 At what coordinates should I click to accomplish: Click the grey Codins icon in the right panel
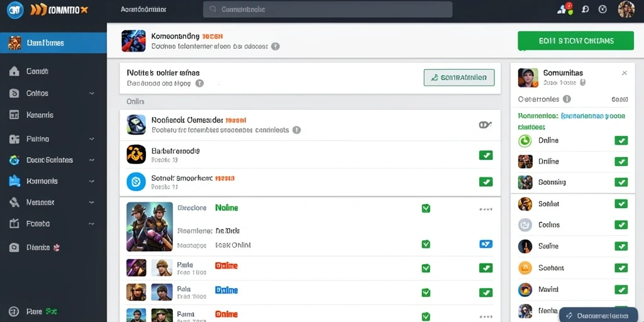(525, 225)
